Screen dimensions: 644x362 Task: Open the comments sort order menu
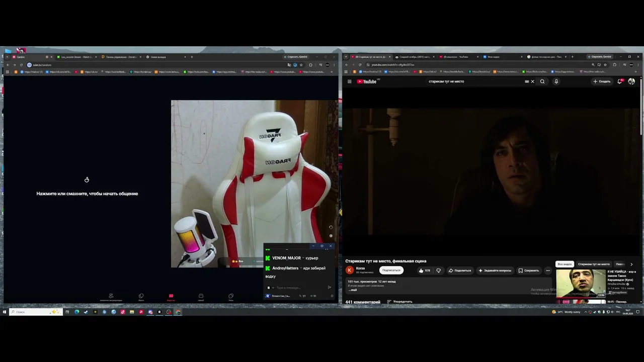(400, 302)
